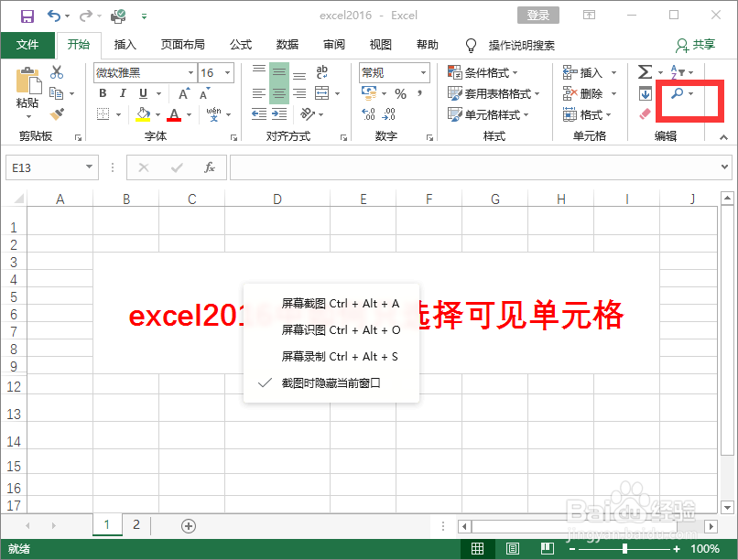Toggle center horizontal alignment
This screenshot has height=560, width=738.
279,93
